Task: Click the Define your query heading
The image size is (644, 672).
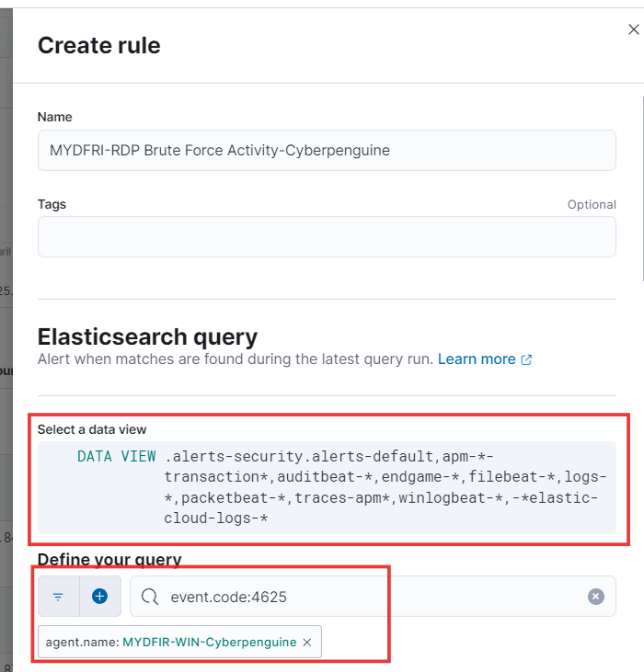Action: point(109,559)
